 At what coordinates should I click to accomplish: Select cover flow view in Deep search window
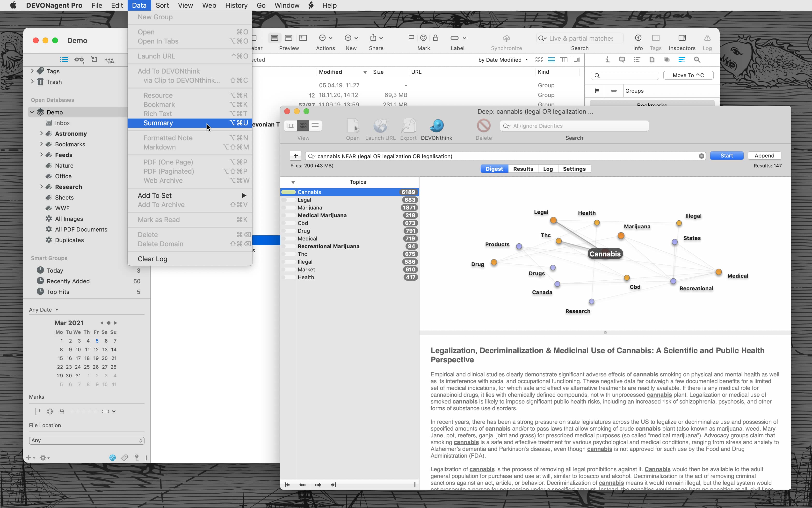pyautogui.click(x=290, y=126)
